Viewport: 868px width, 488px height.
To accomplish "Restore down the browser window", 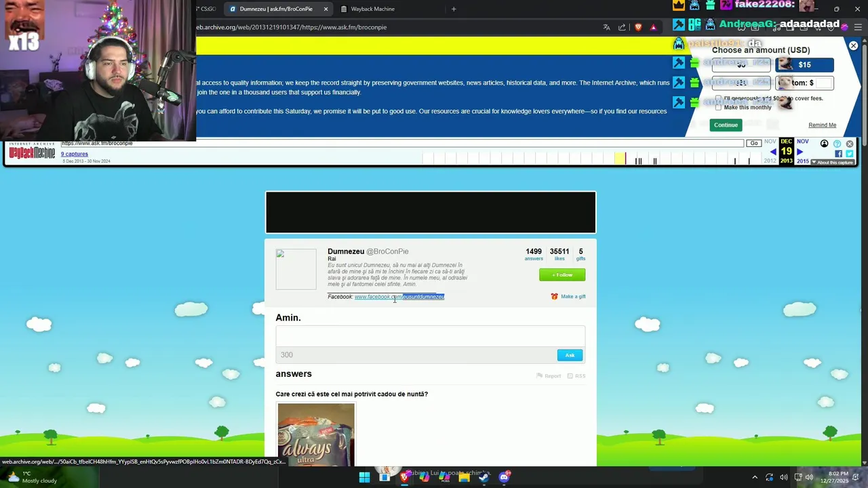I will click(836, 9).
